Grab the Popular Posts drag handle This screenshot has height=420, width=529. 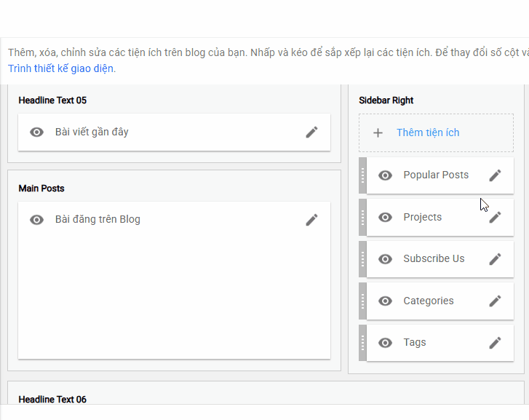[x=362, y=175]
